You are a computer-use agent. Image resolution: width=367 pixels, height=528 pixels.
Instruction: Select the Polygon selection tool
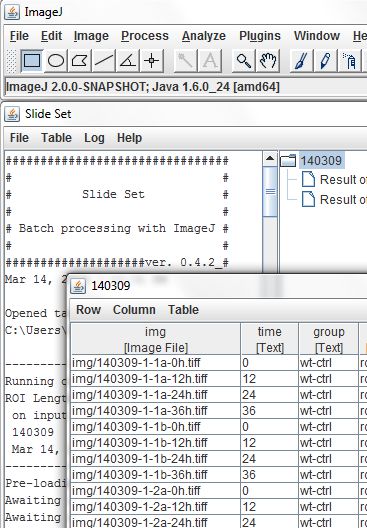(x=80, y=61)
